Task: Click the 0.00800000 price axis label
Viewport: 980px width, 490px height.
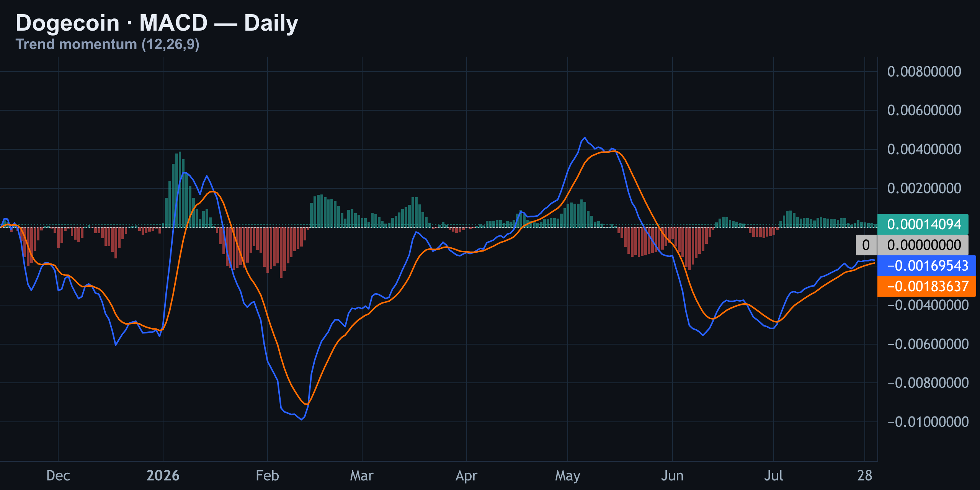Action: pyautogui.click(x=924, y=72)
